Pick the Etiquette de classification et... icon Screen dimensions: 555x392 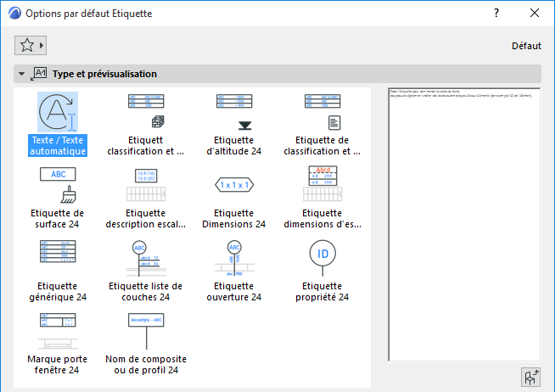(322, 112)
